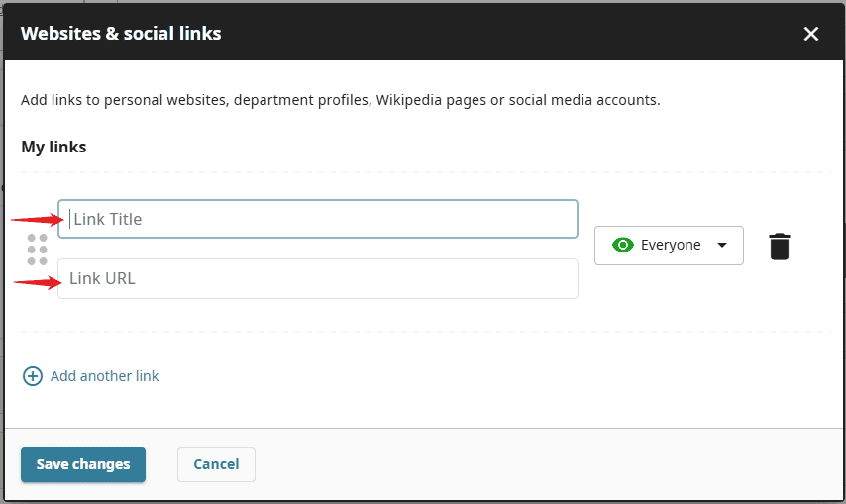846x504 pixels.
Task: Click the trash icon to delete link
Action: point(780,246)
